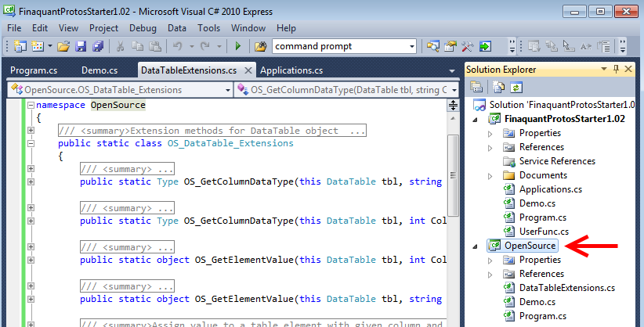Click the Solution Explorer Properties icon
Image resolution: width=644 pixels, height=327 pixels.
476,88
